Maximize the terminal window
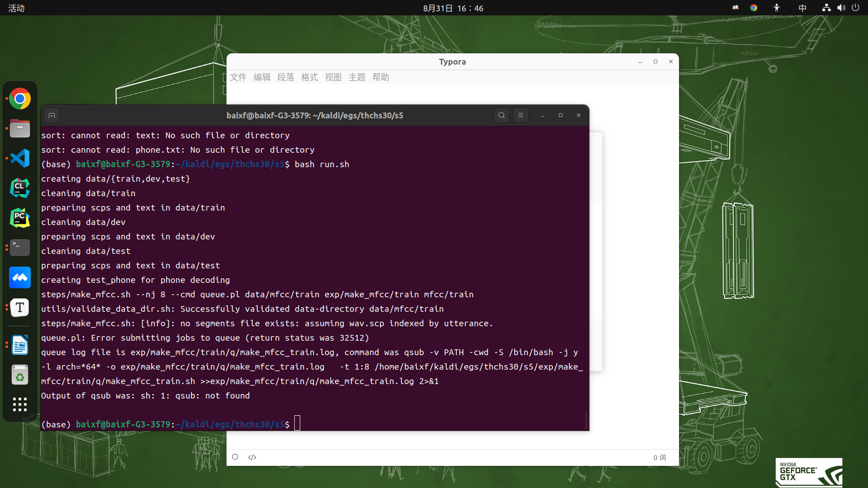Screen dimensions: 868x488 (561, 116)
